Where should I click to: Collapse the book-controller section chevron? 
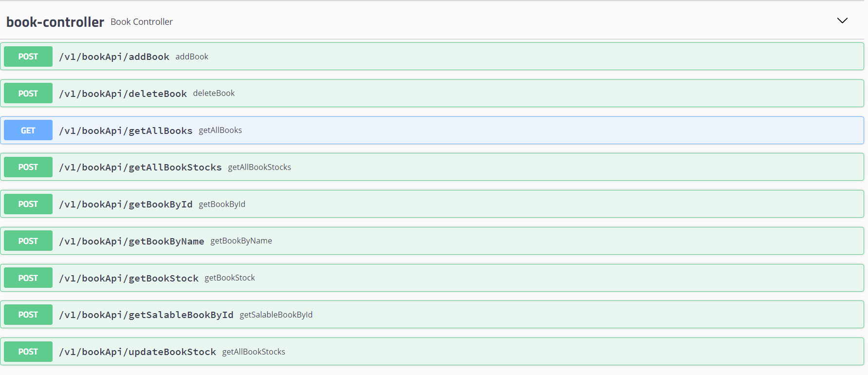tap(842, 20)
